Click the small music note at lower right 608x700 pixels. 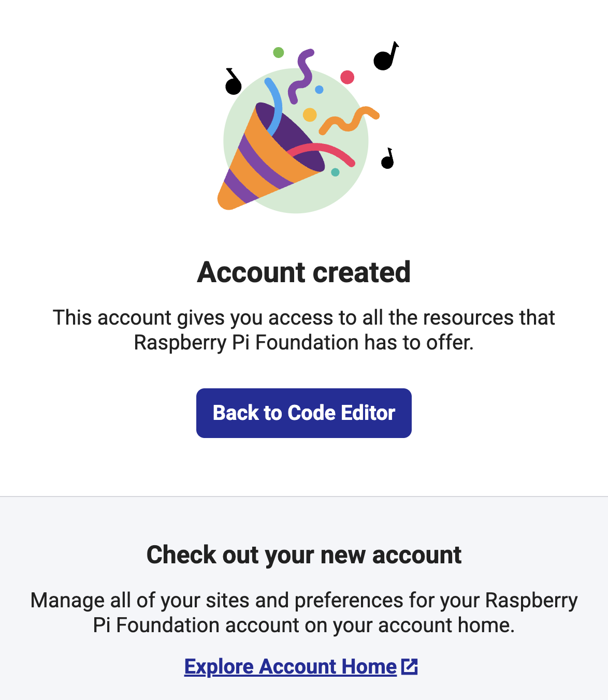[x=388, y=160]
